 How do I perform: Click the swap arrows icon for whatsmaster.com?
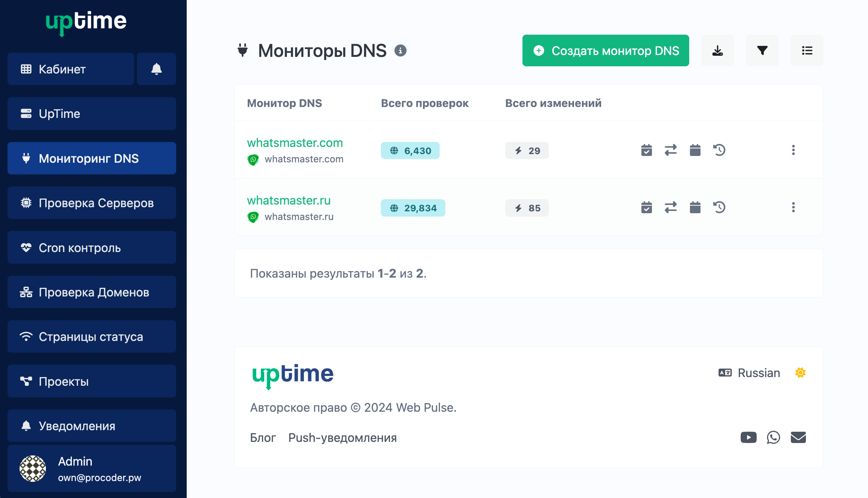pyautogui.click(x=670, y=150)
